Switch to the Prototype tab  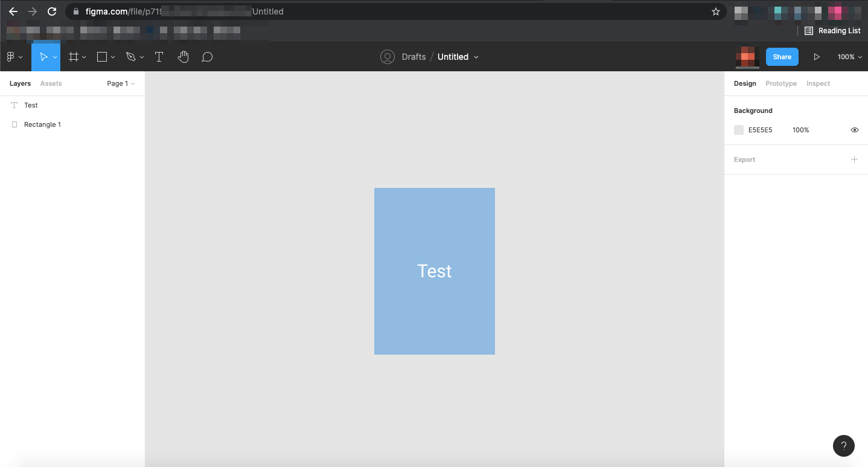(x=780, y=83)
